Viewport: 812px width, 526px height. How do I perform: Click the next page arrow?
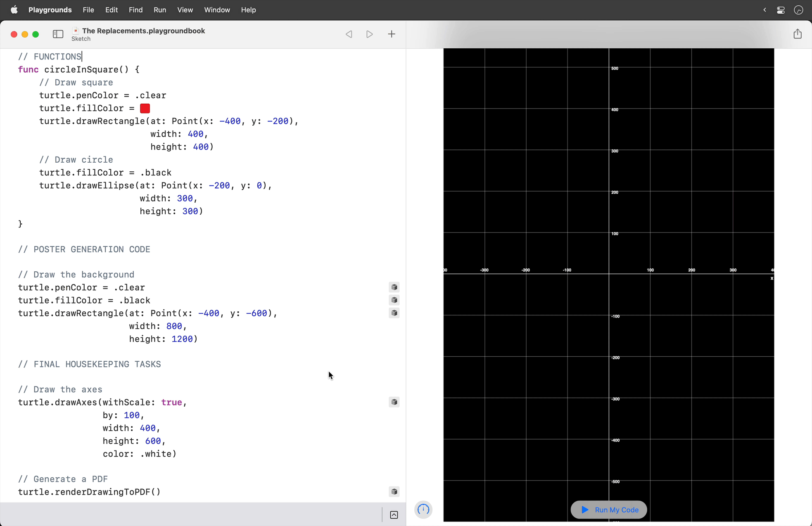click(x=370, y=34)
